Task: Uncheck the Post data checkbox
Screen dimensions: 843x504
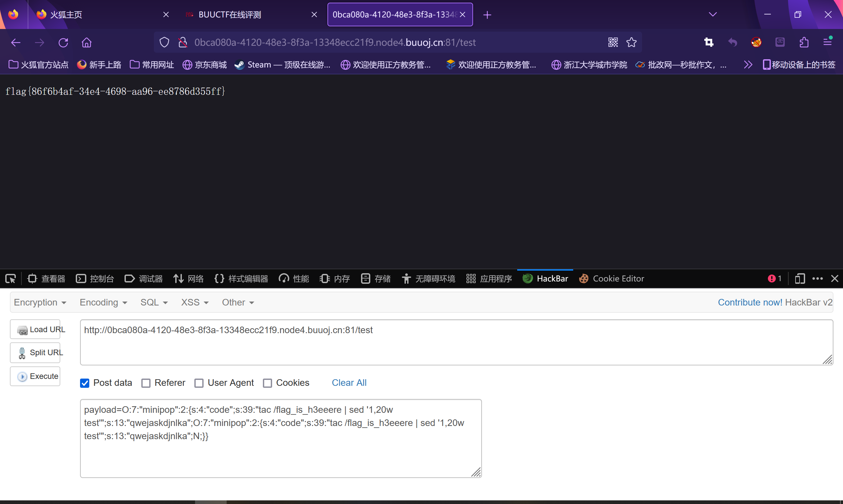Action: point(85,383)
